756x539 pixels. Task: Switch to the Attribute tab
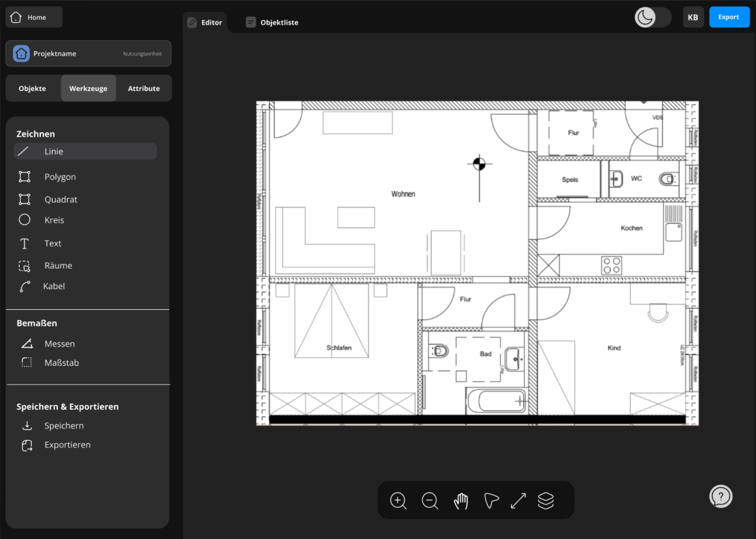tap(144, 88)
